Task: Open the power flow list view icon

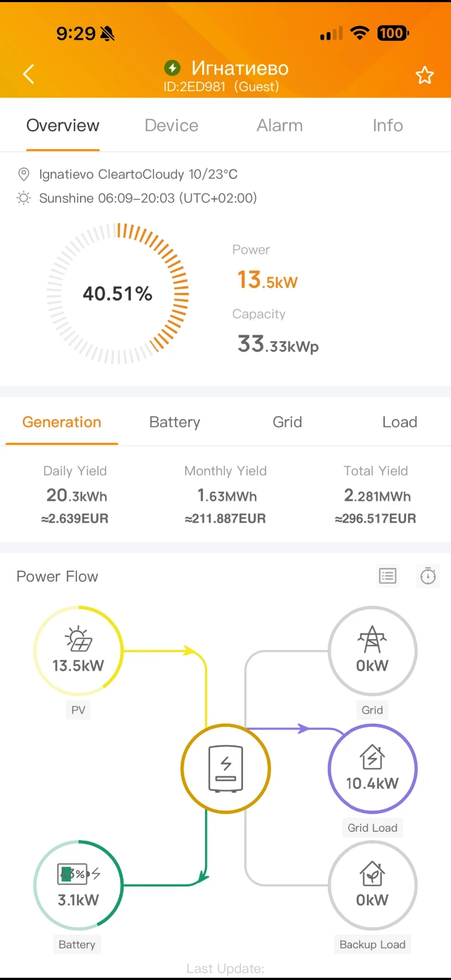Action: [388, 576]
